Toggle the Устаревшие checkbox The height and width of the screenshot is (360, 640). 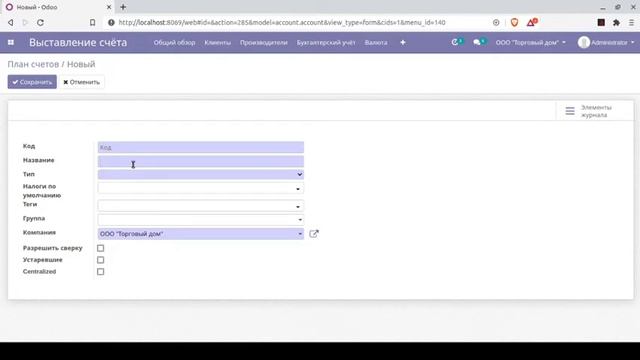(x=100, y=260)
